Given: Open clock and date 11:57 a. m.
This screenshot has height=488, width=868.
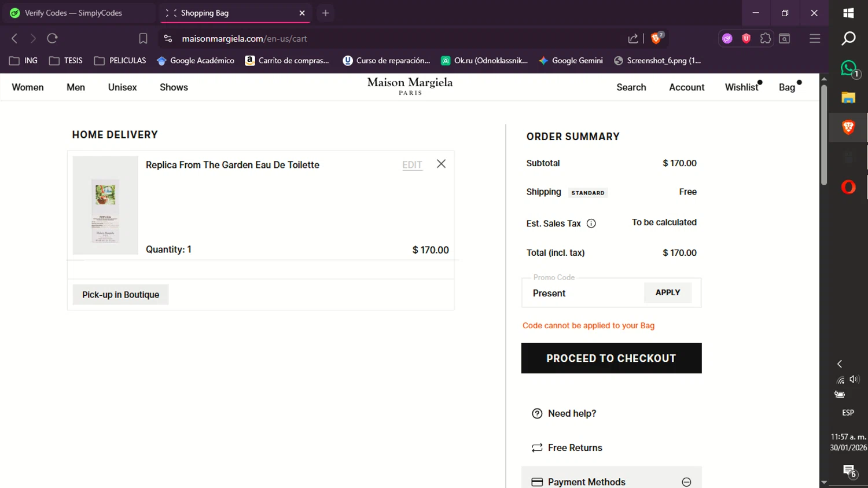Looking at the screenshot, I should tap(848, 442).
